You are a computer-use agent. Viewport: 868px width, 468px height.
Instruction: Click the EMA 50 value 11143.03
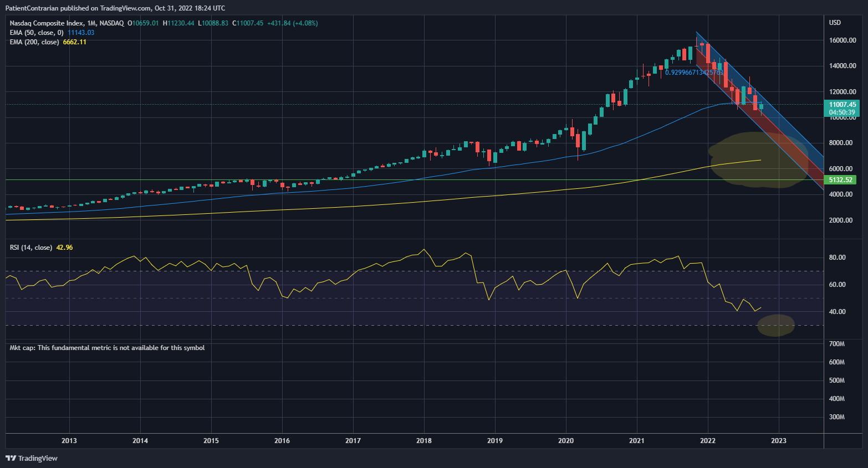coord(81,33)
